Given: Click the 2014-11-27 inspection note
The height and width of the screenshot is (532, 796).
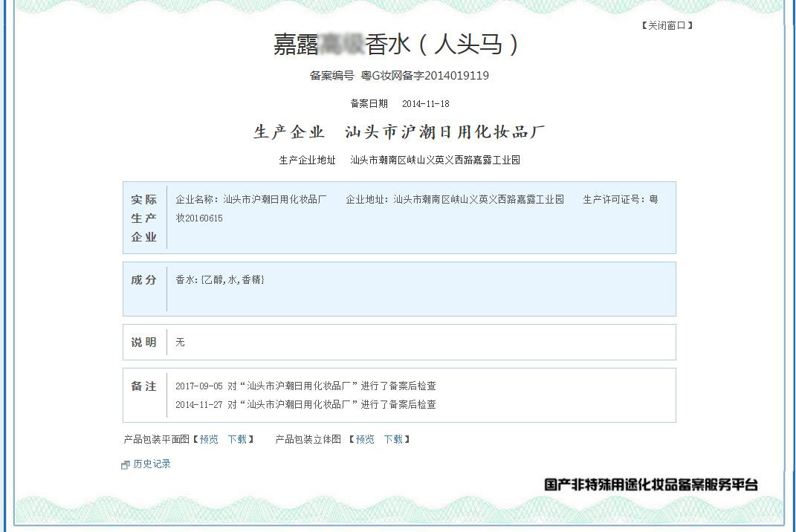Looking at the screenshot, I should [305, 405].
